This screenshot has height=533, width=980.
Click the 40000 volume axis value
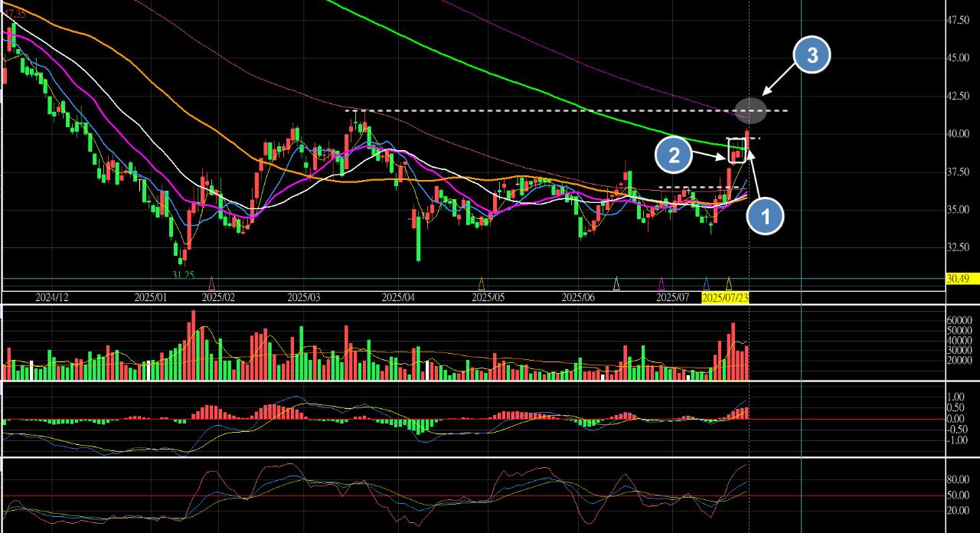[x=959, y=340]
